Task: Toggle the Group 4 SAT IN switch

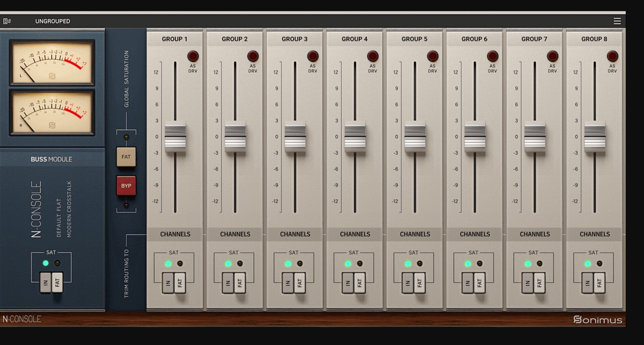Action: click(348, 283)
